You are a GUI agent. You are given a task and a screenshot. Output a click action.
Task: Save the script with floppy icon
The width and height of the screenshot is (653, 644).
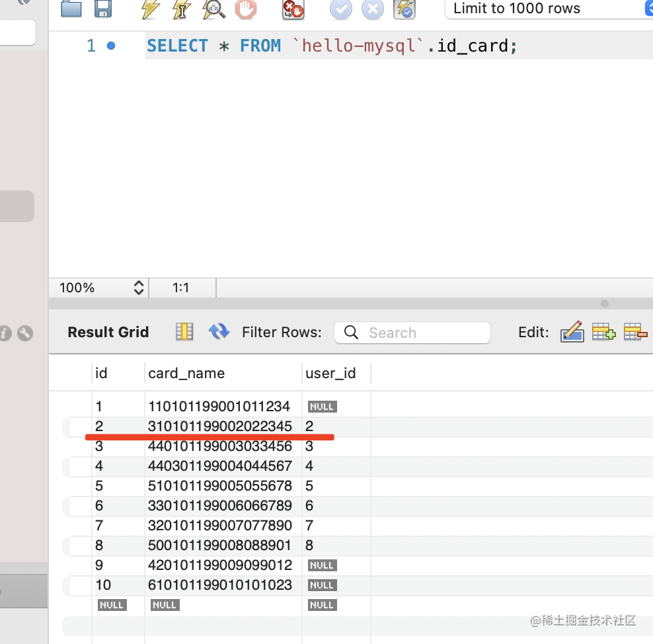pos(103,9)
